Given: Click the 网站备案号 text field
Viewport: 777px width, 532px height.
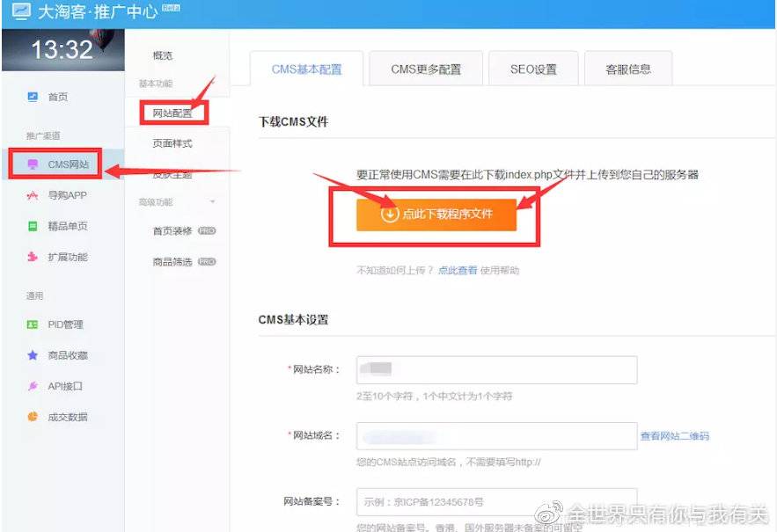Looking at the screenshot, I should tap(496, 503).
